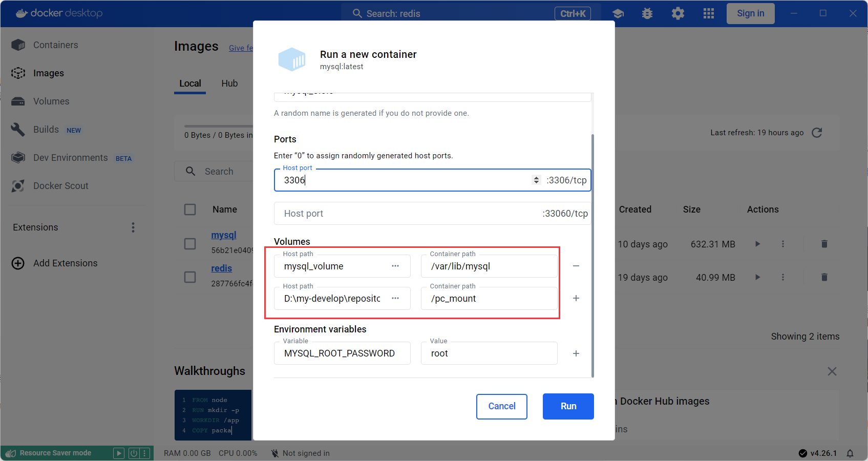This screenshot has height=461, width=868.
Task: Add another environment variable with plus
Action: click(576, 353)
